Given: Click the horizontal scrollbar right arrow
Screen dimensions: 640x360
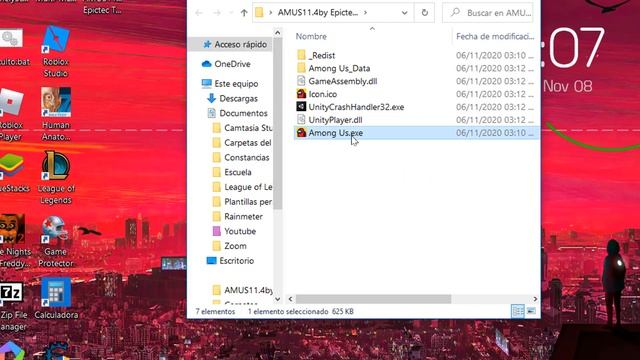Looking at the screenshot, I should [x=535, y=299].
